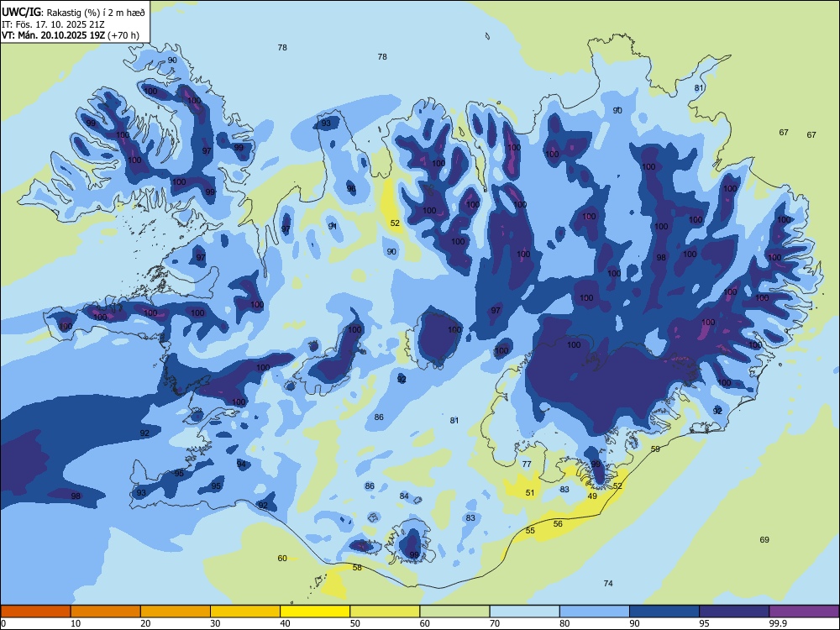
Task: Click the legend tick label '40'
Action: (x=286, y=623)
